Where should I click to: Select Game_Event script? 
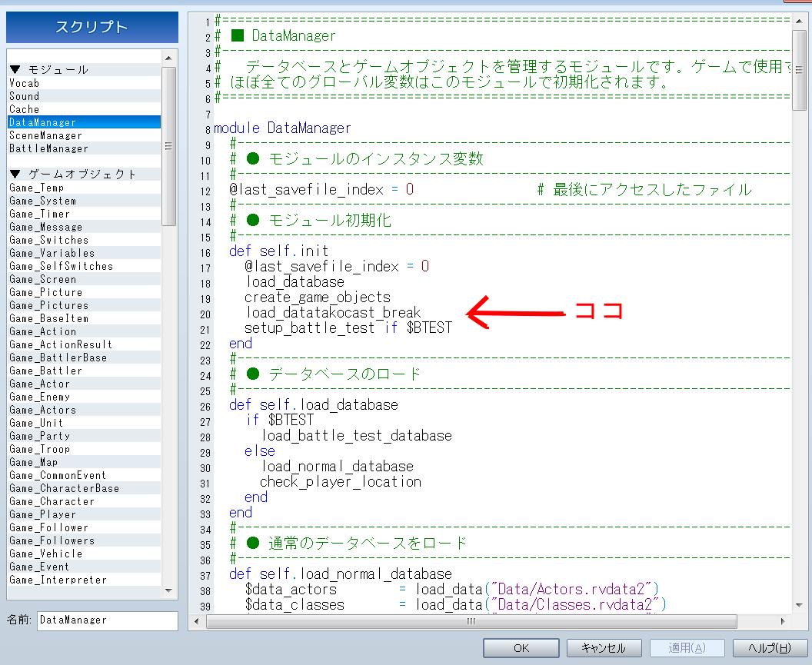[85, 567]
